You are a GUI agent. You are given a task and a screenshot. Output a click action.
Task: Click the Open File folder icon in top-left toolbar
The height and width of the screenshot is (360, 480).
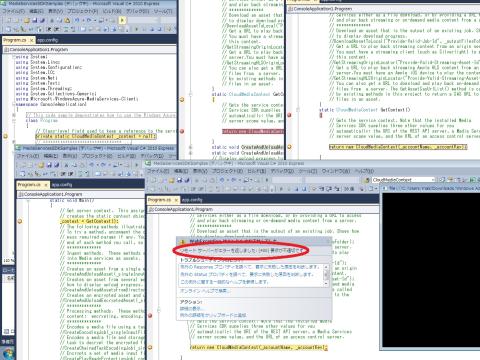(x=27, y=21)
